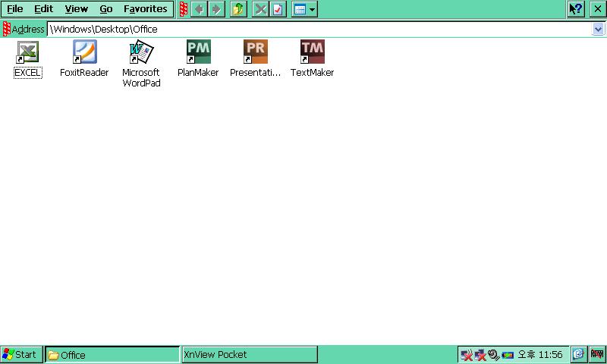Select the FoxitReader shortcut icon
The height and width of the screenshot is (364, 607).
[84, 52]
